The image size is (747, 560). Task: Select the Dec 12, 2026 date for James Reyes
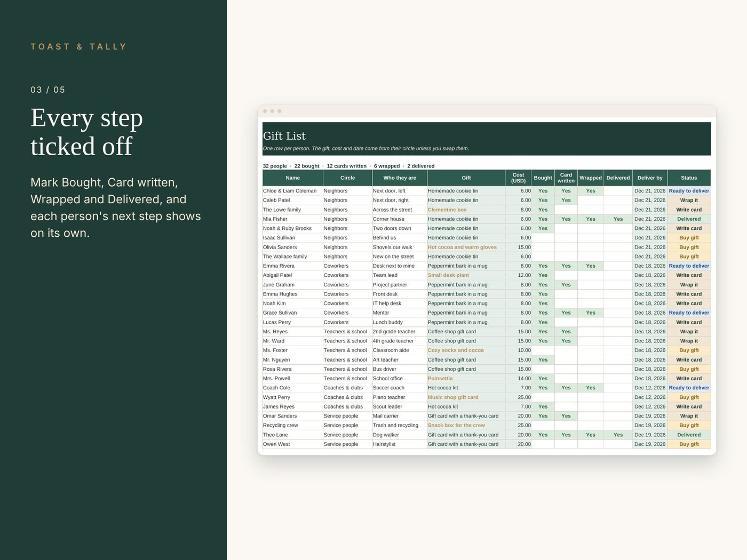[650, 406]
